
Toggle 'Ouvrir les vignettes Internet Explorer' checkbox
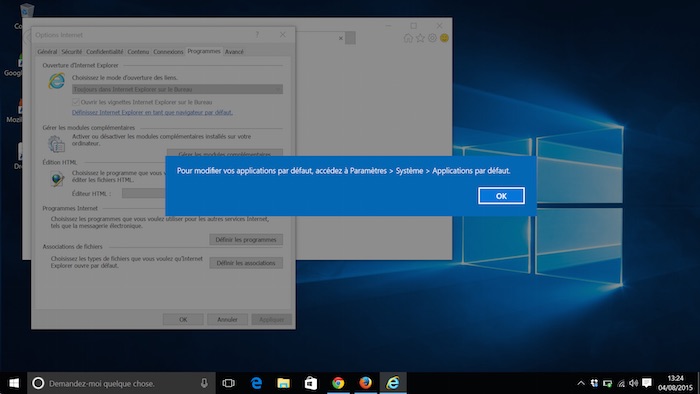(75, 102)
